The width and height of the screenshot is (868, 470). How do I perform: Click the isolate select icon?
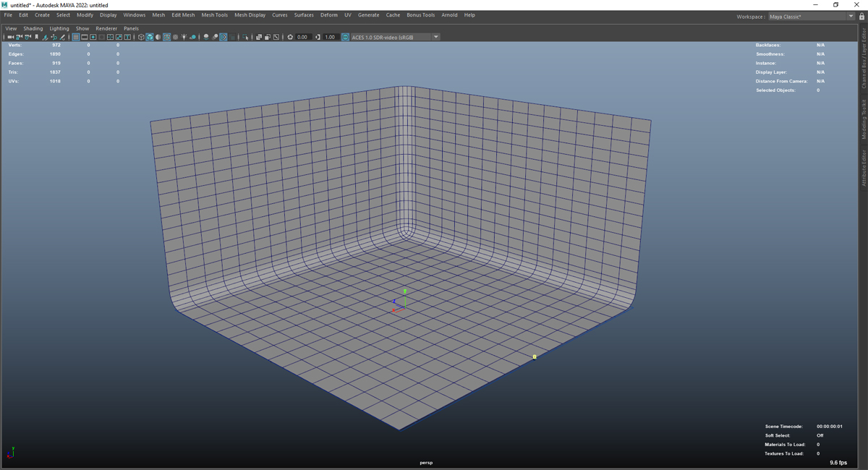246,37
